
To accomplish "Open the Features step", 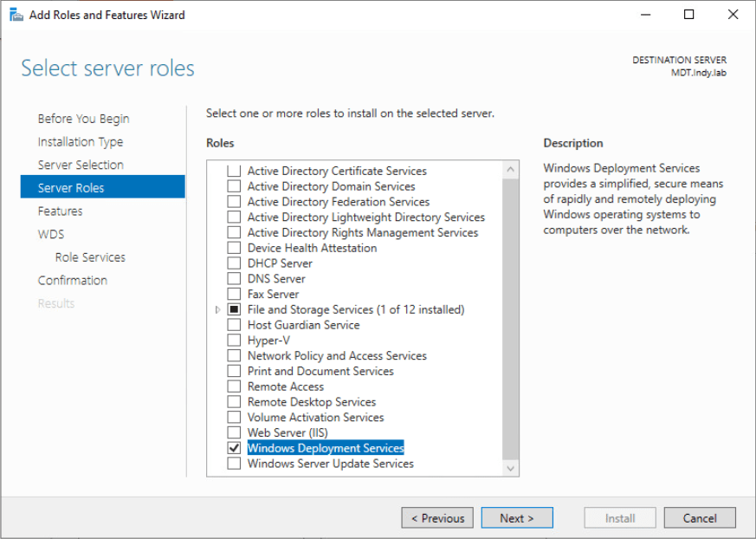I will coord(60,211).
